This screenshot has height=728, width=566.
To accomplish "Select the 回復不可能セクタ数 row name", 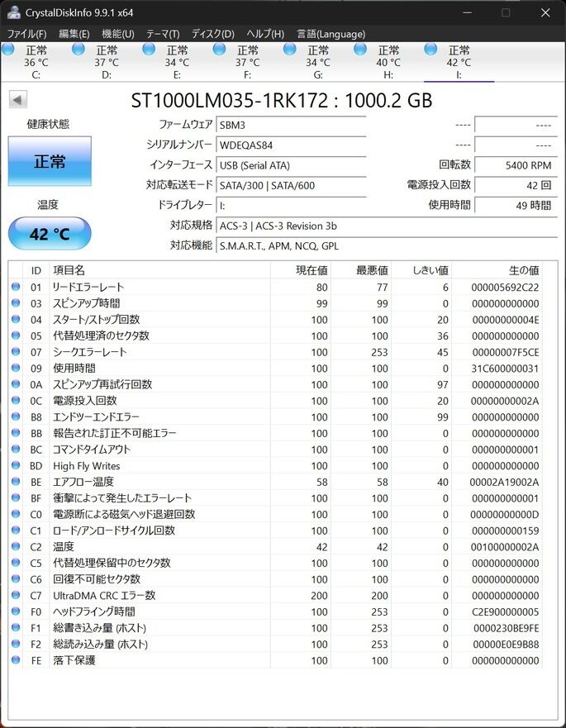I will click(97, 579).
